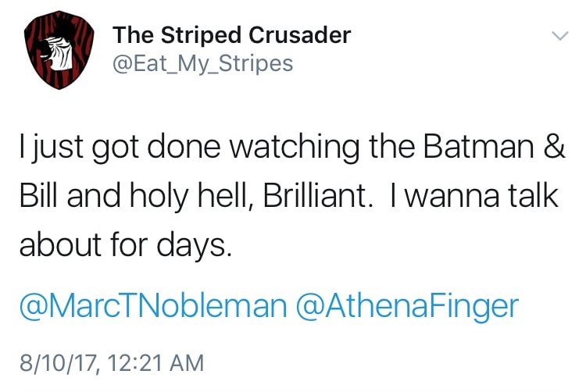Expand the tweet options chevron
The height and width of the screenshot is (392, 586).
pos(559,36)
